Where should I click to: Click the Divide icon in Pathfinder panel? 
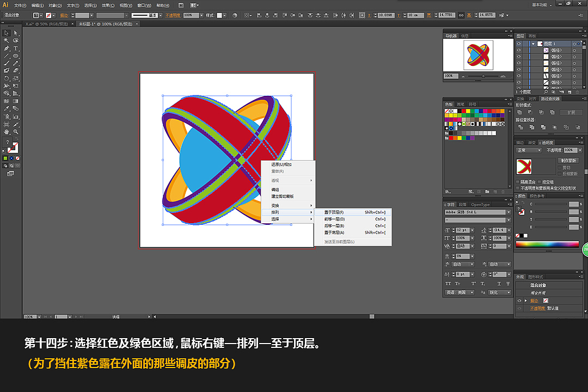point(520,127)
